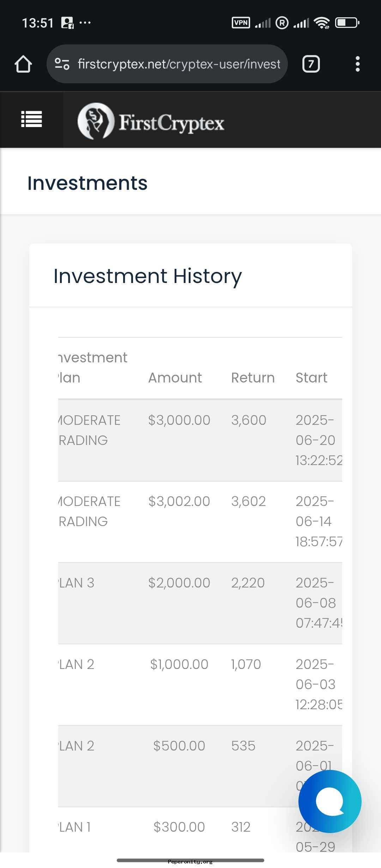The height and width of the screenshot is (868, 381).
Task: Click the FirstCryptex logo
Action: (x=151, y=121)
